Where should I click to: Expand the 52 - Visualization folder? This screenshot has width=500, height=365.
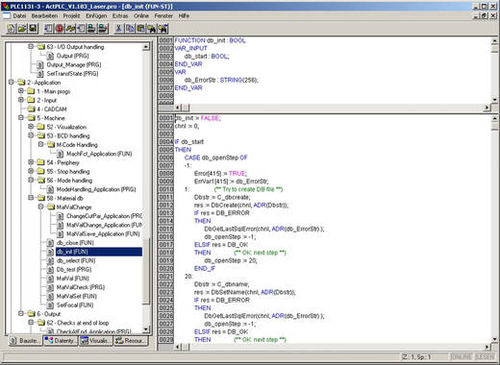point(31,127)
